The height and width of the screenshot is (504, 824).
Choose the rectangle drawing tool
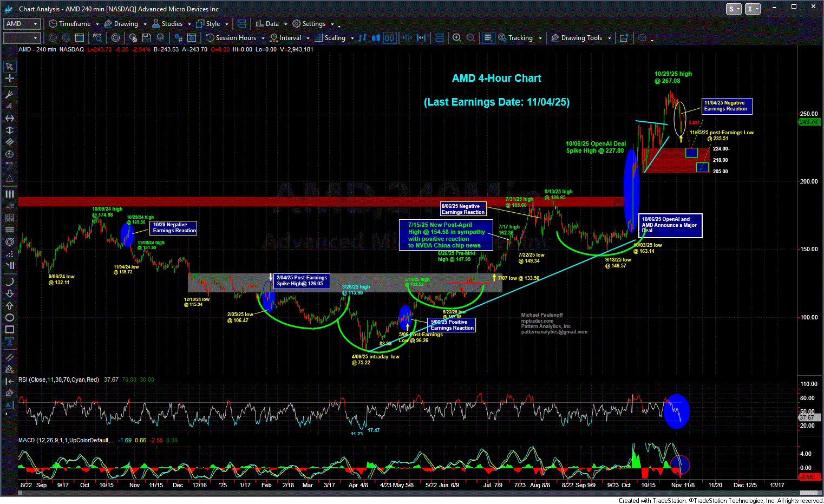tap(10, 329)
